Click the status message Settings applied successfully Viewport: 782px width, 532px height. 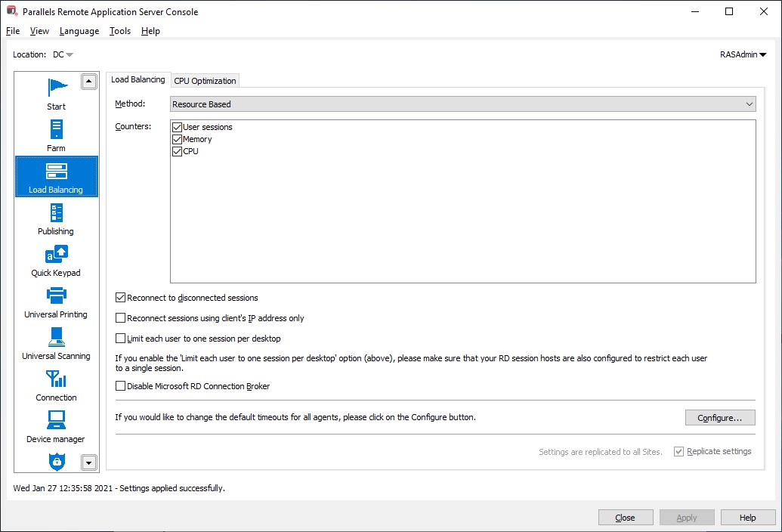tap(172, 488)
